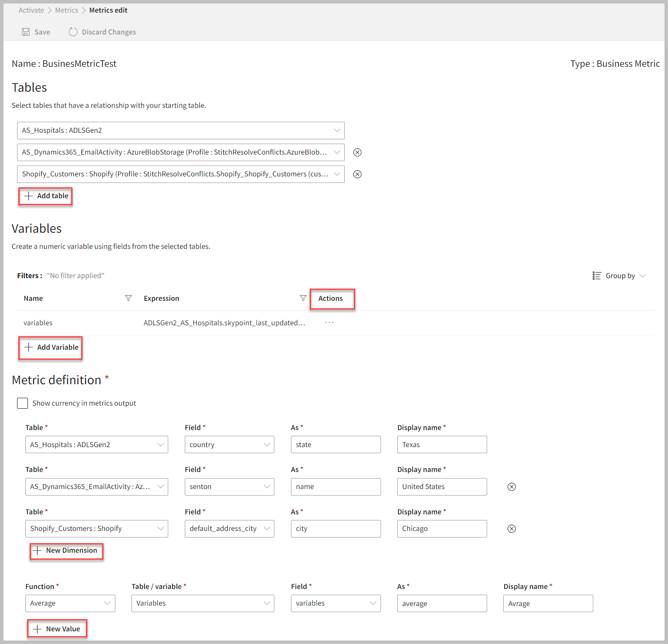Open the Average Function dropdown
The image size is (668, 644).
(x=70, y=603)
